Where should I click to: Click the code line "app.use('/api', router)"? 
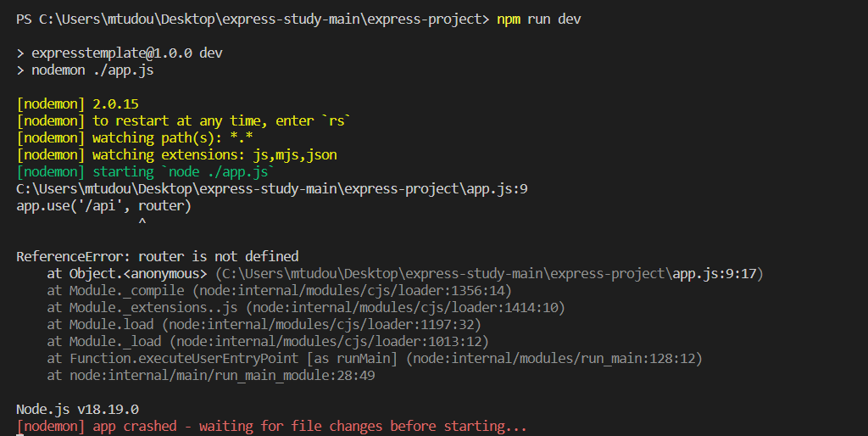[103, 206]
